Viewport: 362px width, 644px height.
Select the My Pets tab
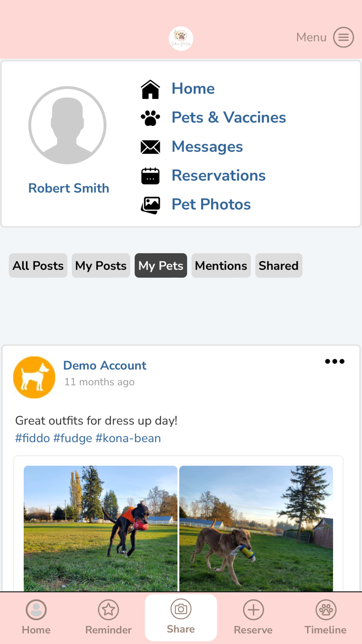click(x=161, y=266)
